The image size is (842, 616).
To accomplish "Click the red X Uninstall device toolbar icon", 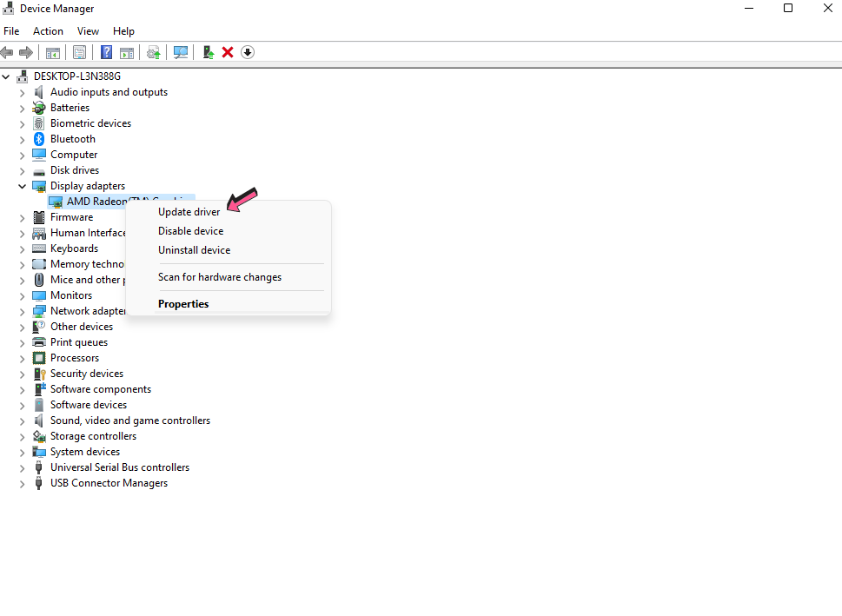I will [228, 52].
